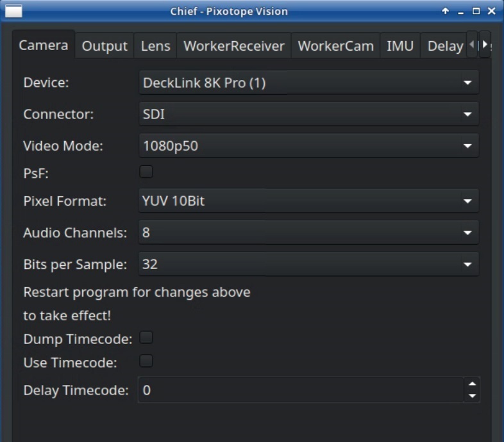Enable the Use Timecode checkbox
504x442 pixels.
[146, 361]
